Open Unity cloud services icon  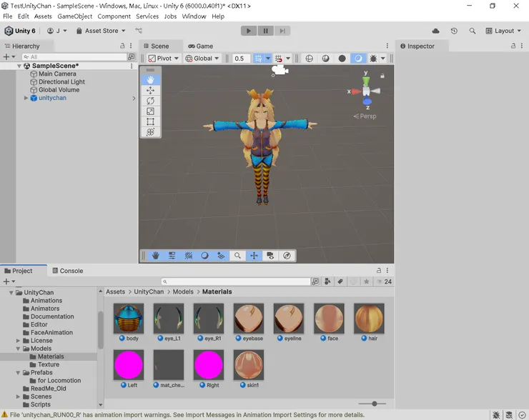click(x=436, y=31)
